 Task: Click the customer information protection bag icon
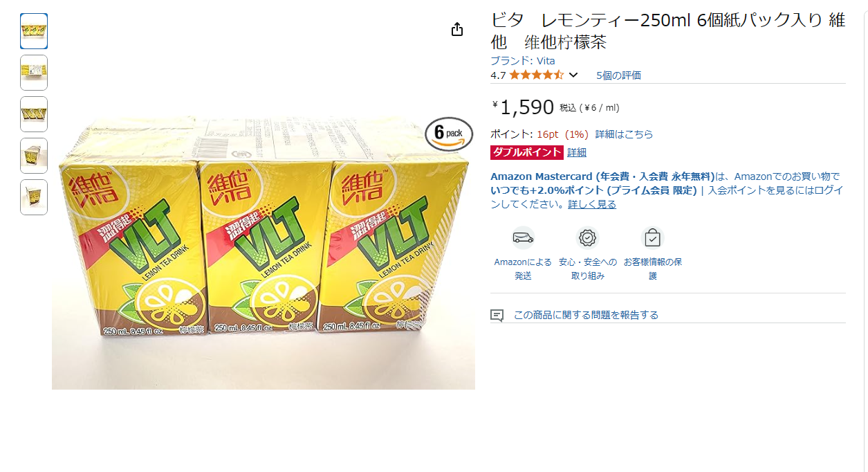[652, 238]
